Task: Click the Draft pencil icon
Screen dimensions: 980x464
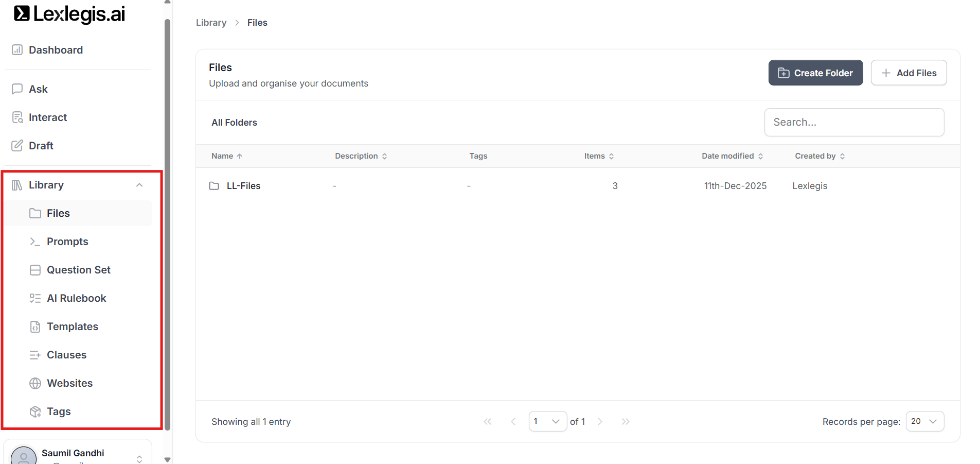Action: [17, 146]
